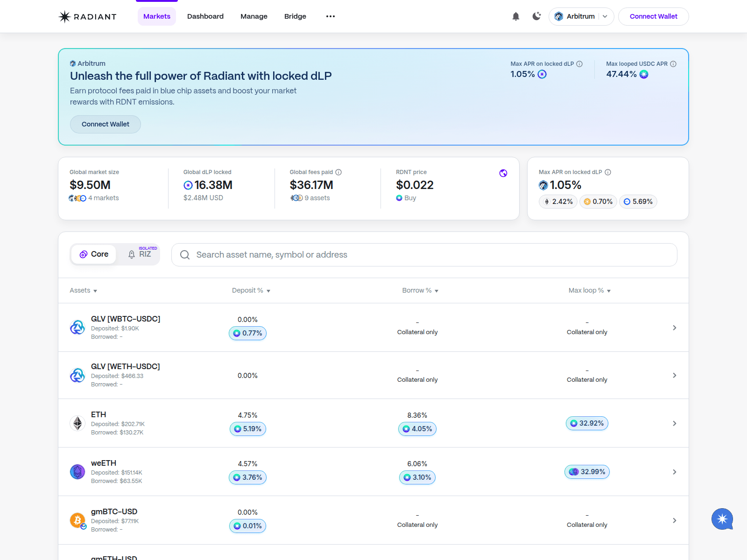Click the Arbitrum icon beside 1.05% card value

point(543,185)
